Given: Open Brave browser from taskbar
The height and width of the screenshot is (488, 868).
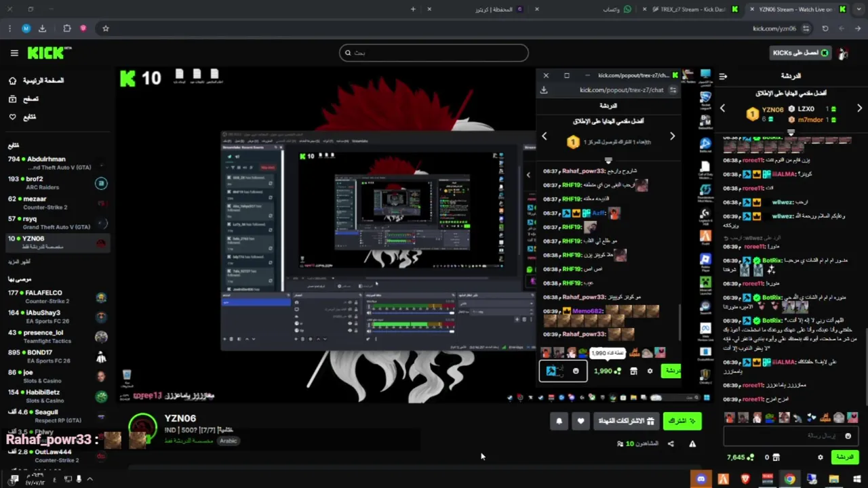Looking at the screenshot, I should (746, 479).
